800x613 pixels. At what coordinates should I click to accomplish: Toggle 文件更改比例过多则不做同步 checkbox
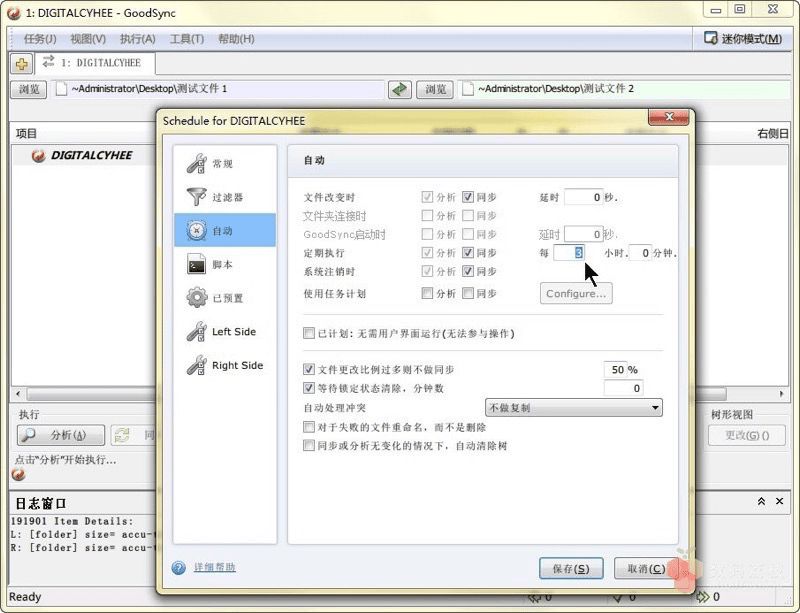(309, 369)
